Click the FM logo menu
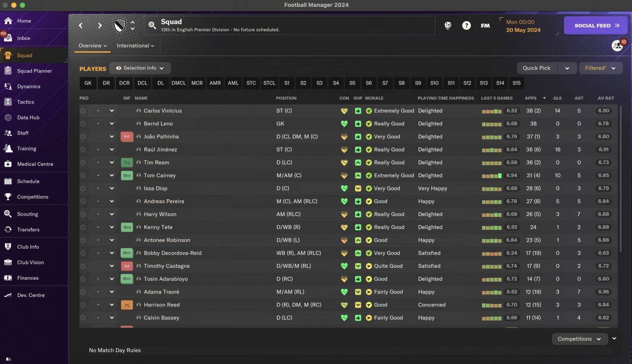632x364 pixels. tap(485, 26)
